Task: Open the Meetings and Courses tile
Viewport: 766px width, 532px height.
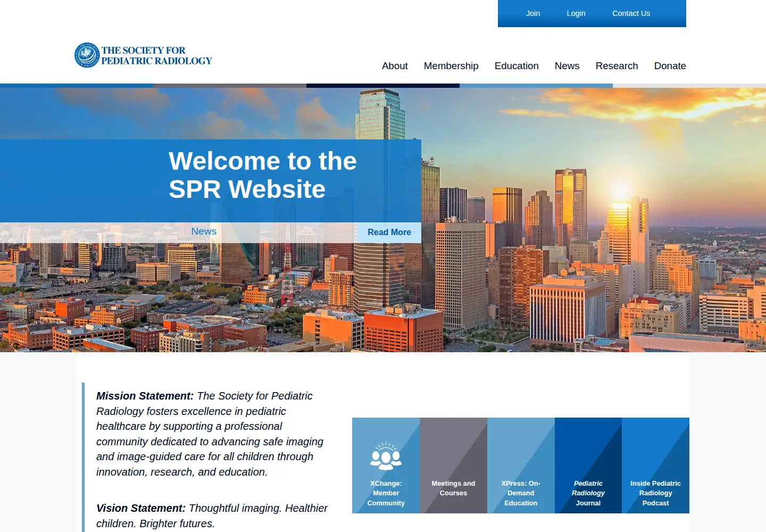Action: 453,465
